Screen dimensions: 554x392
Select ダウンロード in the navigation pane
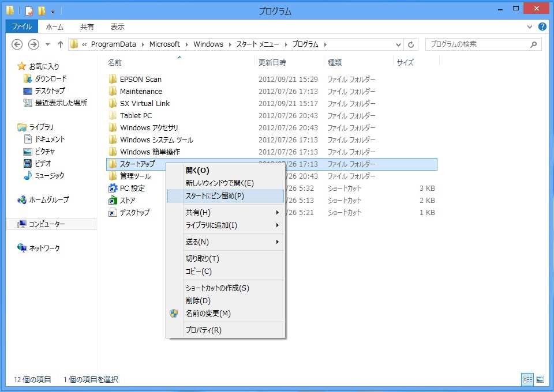coord(51,78)
